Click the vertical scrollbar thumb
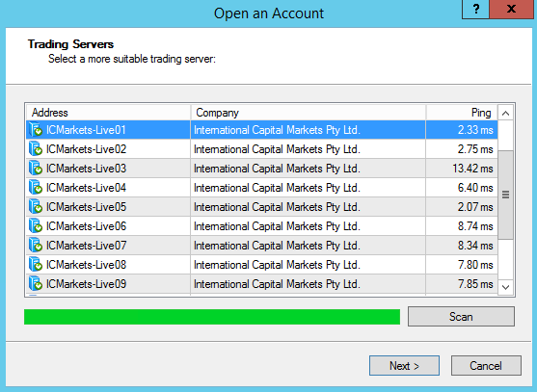This screenshot has width=537, height=392. tap(505, 195)
